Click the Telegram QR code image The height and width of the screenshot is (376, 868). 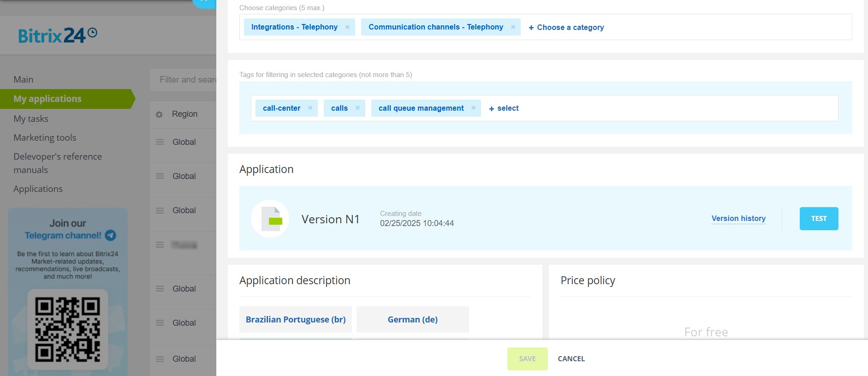click(68, 329)
